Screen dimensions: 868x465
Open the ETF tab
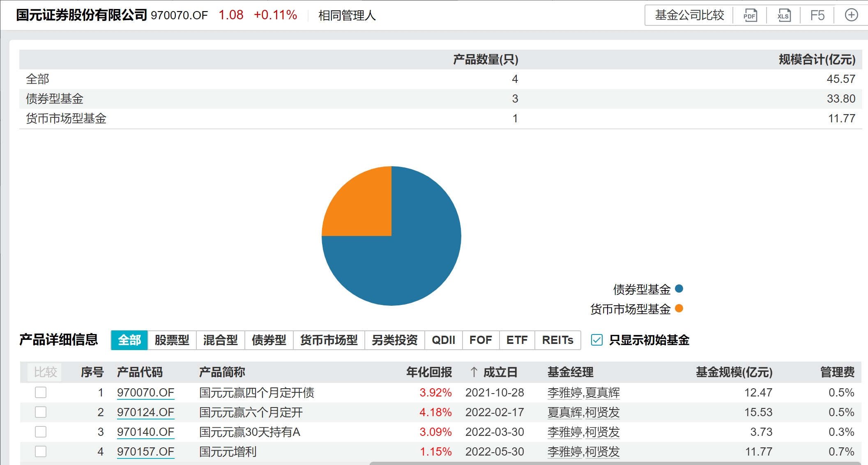516,340
